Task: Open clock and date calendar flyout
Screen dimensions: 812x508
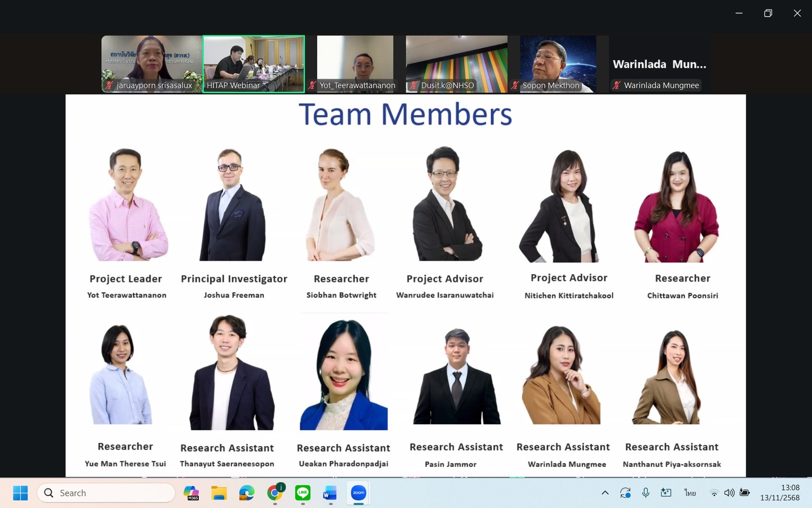Action: click(779, 492)
